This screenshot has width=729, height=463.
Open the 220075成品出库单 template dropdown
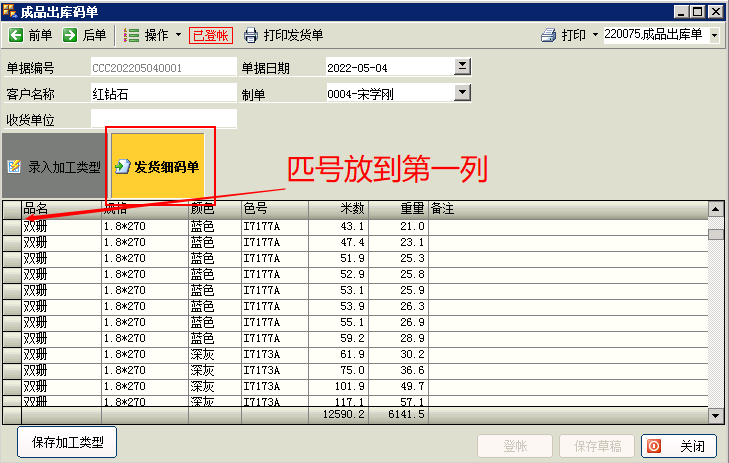pyautogui.click(x=715, y=35)
